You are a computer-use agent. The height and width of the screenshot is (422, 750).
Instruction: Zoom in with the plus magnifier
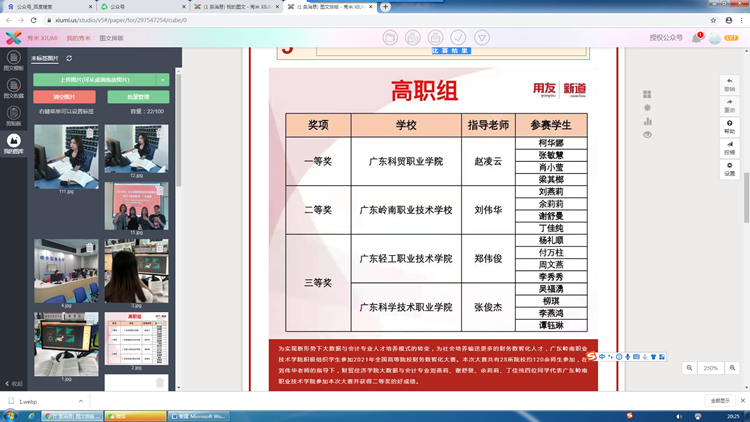(x=732, y=368)
